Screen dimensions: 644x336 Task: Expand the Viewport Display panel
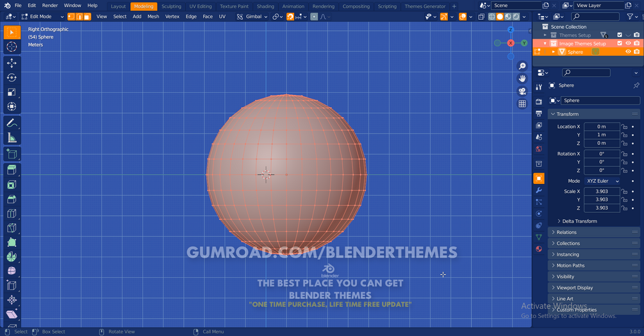point(593,287)
